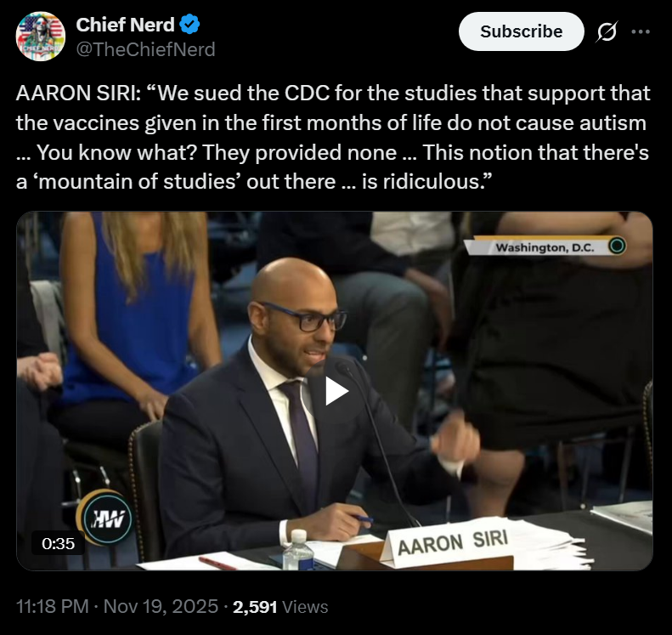
Task: Click the blue verified checkmark badge
Action: [189, 26]
